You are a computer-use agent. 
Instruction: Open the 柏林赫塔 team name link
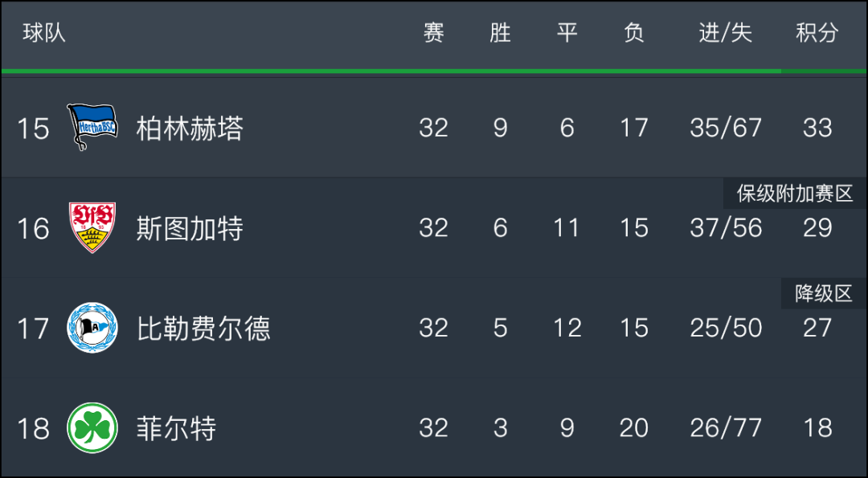tap(190, 129)
